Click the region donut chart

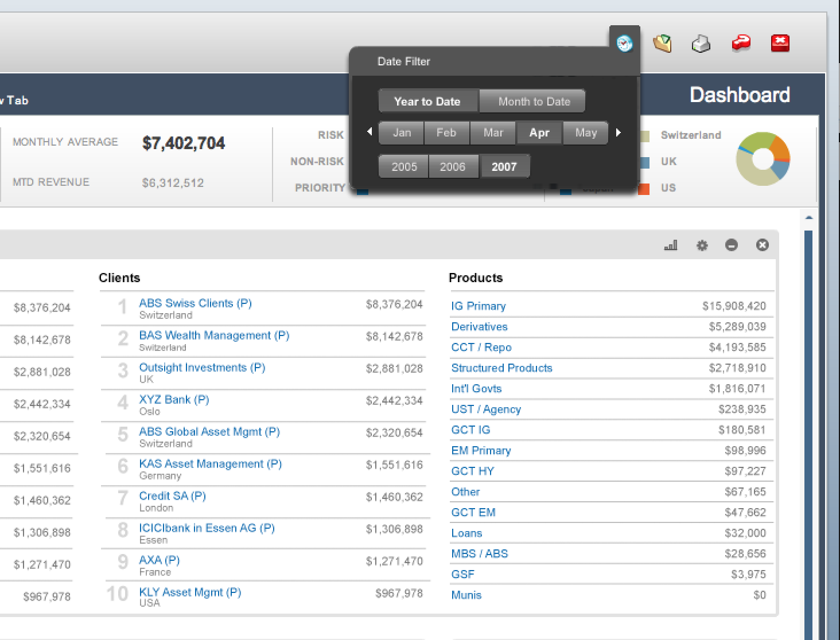coord(763,159)
